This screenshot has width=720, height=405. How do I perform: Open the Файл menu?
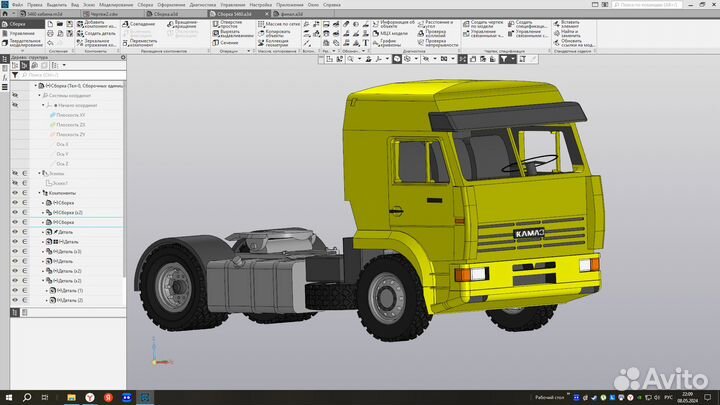click(17, 5)
